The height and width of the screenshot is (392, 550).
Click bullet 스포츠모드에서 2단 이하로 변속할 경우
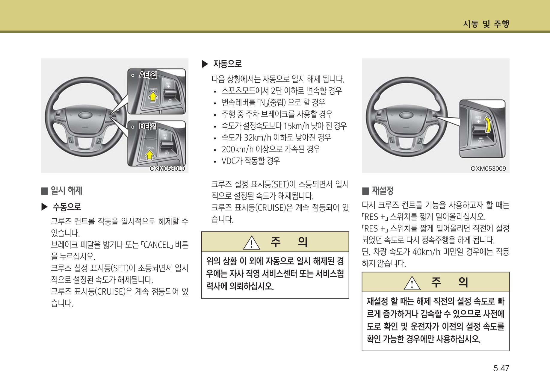(x=282, y=91)
